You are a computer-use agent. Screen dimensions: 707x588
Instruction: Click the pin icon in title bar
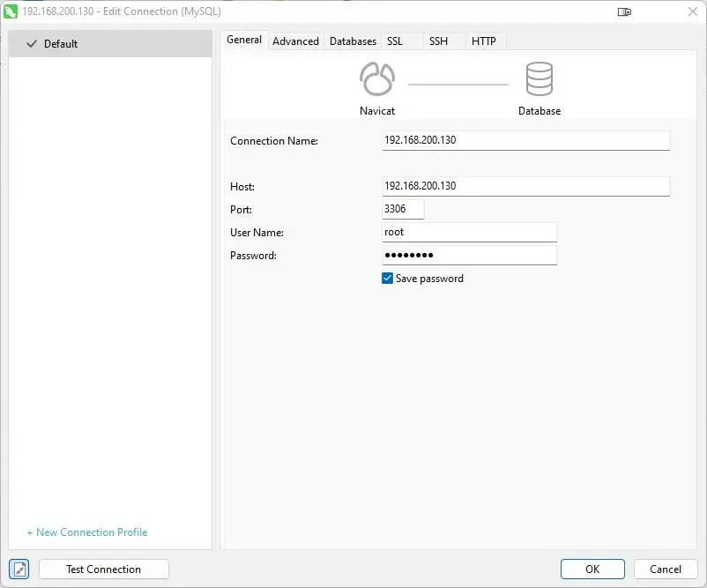[x=624, y=11]
